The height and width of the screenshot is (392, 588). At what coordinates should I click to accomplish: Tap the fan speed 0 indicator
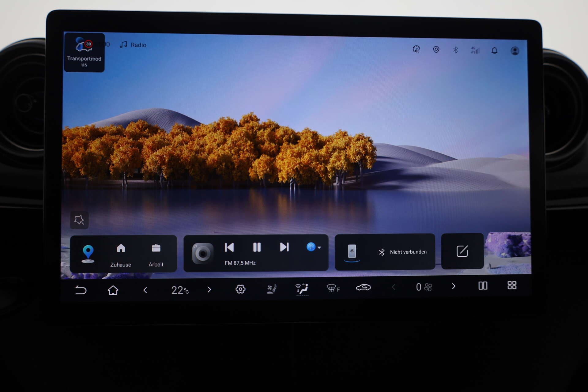[424, 287]
